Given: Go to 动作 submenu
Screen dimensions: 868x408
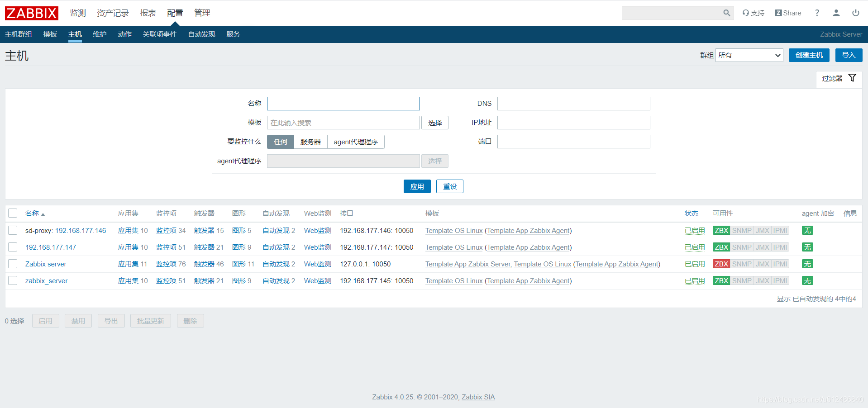Looking at the screenshot, I should 125,34.
